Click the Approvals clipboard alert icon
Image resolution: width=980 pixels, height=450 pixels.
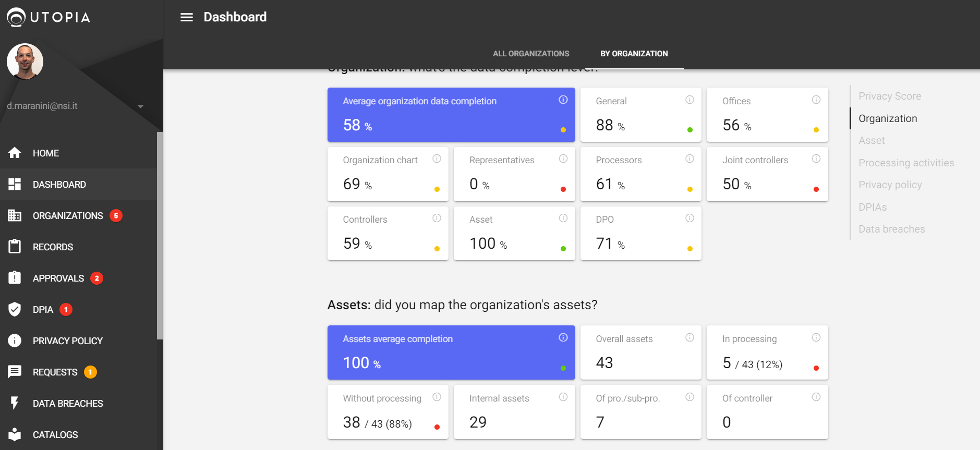15,278
